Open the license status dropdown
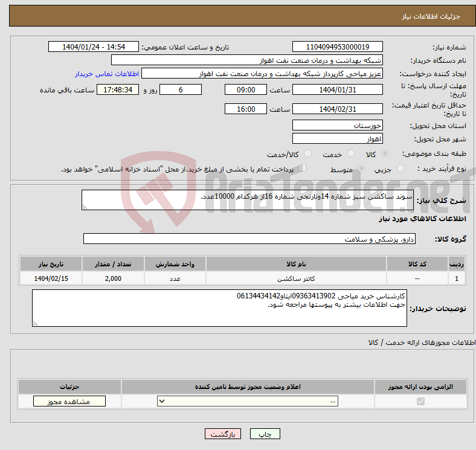The width and height of the screenshot is (476, 450). [248, 402]
